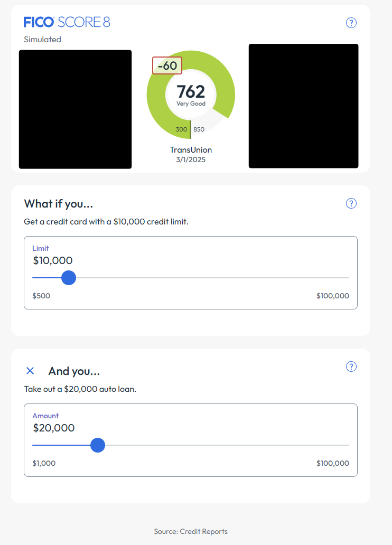Click the TransUnion bureau name
Viewport: 392px width, 545px height.
pyautogui.click(x=191, y=149)
